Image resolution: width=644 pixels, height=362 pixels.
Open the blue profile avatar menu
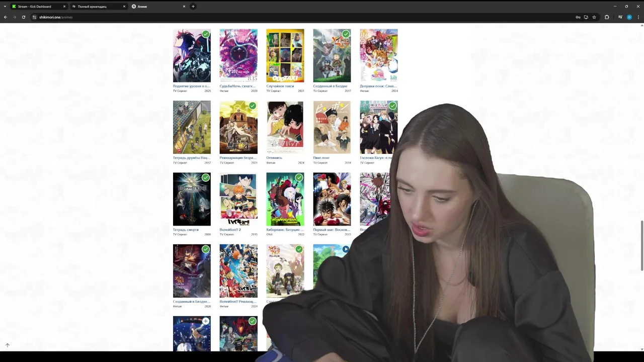point(629,17)
